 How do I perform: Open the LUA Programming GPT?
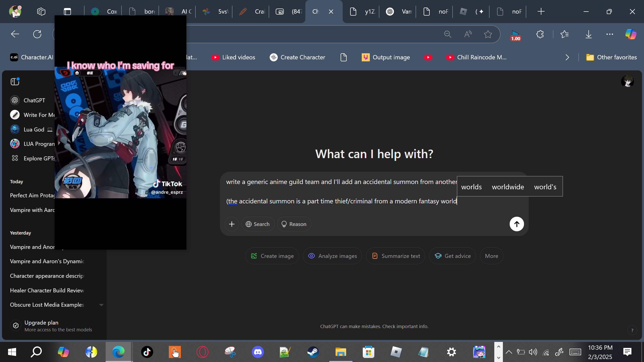point(32,144)
